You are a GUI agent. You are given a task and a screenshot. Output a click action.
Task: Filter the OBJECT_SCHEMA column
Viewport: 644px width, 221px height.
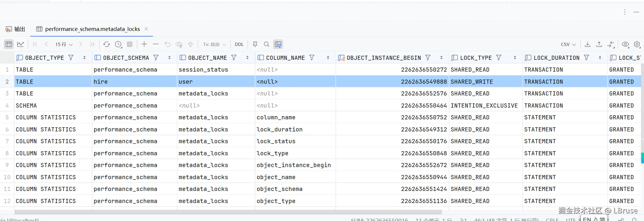[x=156, y=58]
